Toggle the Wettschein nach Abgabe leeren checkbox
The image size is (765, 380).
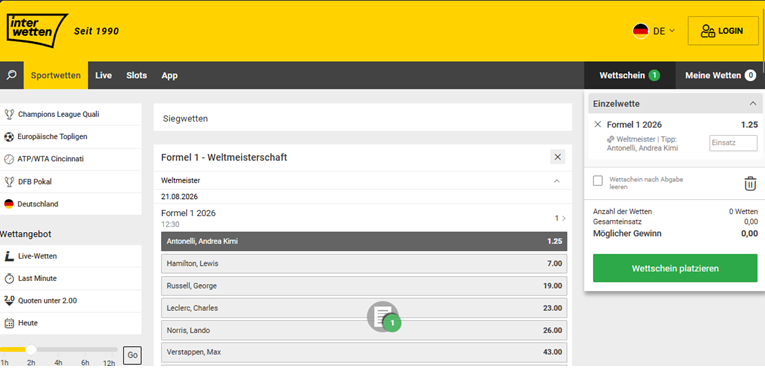(x=598, y=181)
